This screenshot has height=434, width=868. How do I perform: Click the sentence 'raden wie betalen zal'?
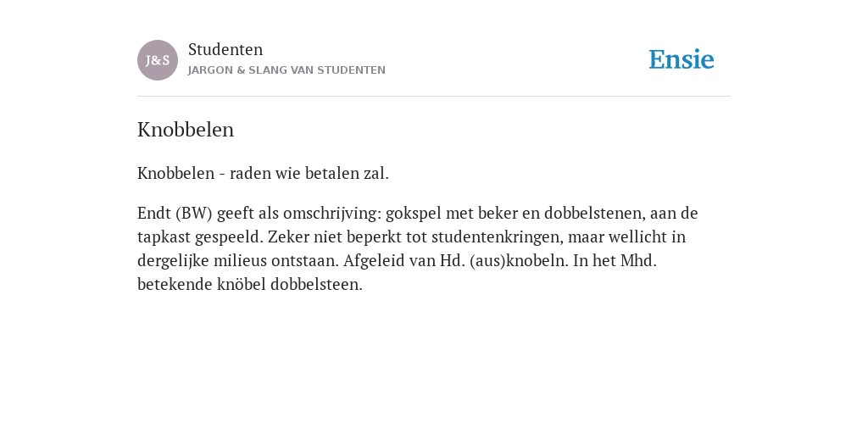tap(309, 173)
